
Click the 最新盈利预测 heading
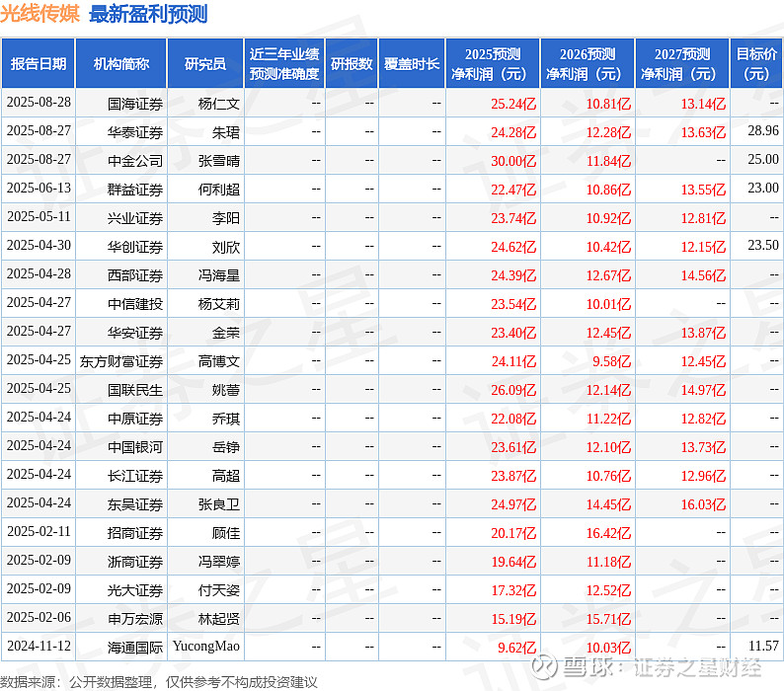[x=148, y=14]
